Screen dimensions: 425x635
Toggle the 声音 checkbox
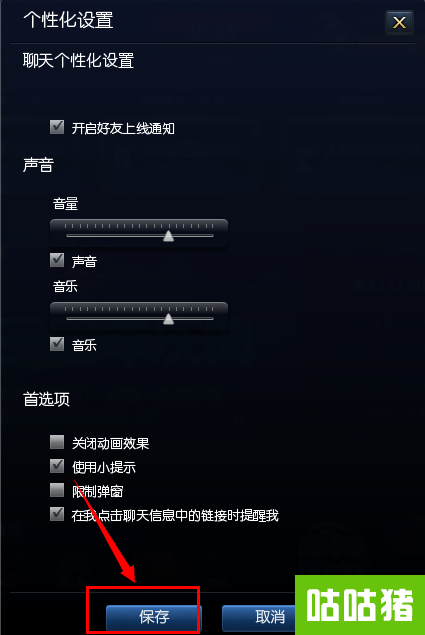(x=57, y=260)
